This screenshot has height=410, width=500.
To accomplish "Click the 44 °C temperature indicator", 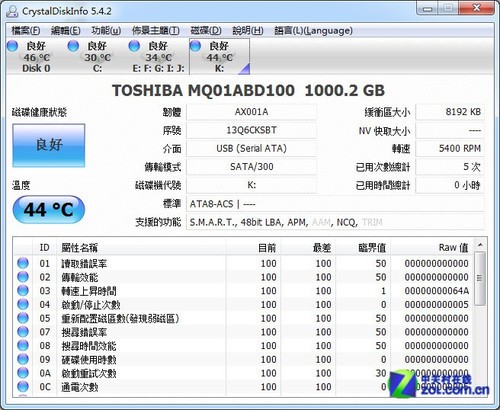I will (x=49, y=209).
